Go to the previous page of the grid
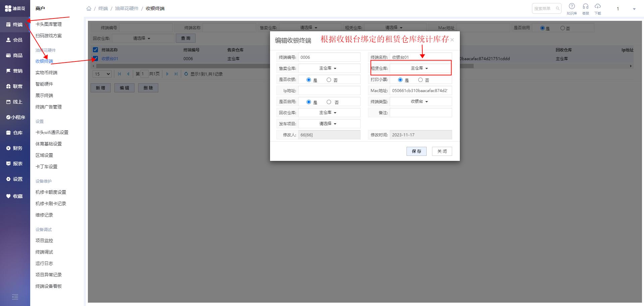Image resolution: width=644 pixels, height=306 pixels. (128, 74)
